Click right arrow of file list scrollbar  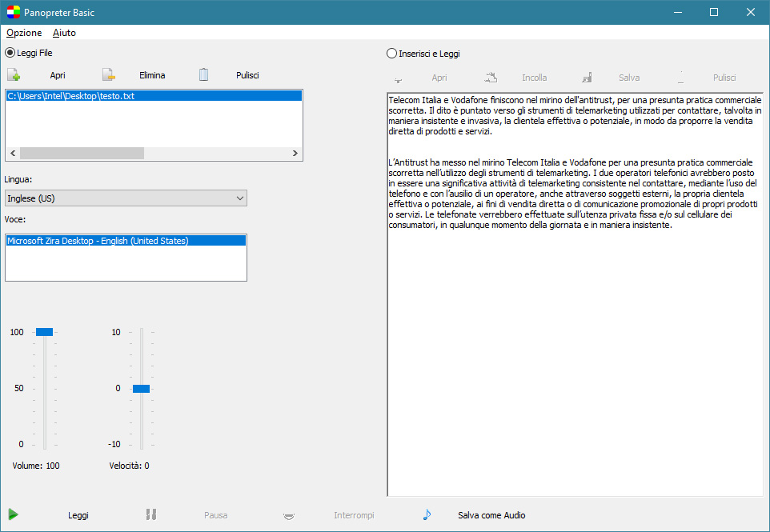click(295, 153)
